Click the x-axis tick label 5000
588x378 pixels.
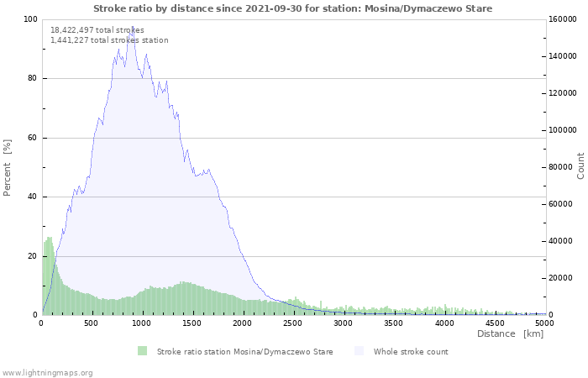pyautogui.click(x=544, y=323)
